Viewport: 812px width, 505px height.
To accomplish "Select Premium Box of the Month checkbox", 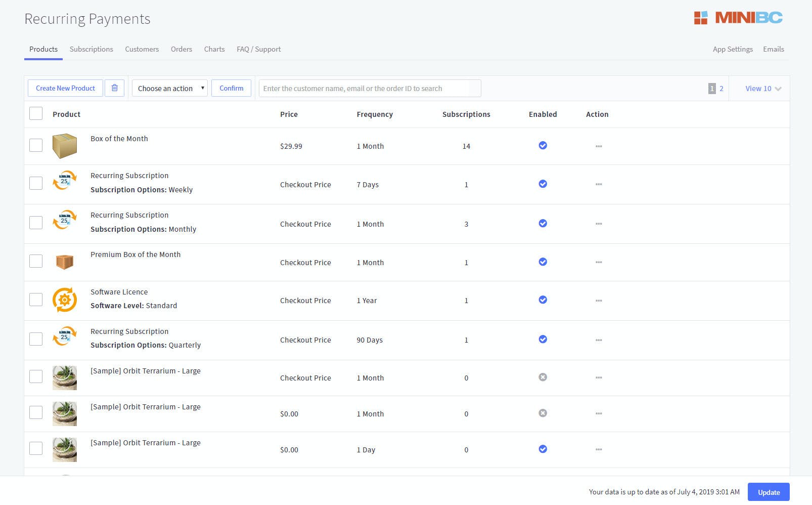I will (x=36, y=261).
